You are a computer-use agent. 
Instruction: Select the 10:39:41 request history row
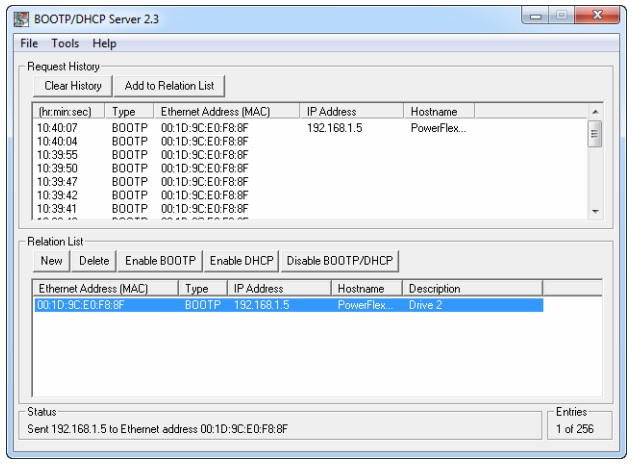tap(310, 209)
